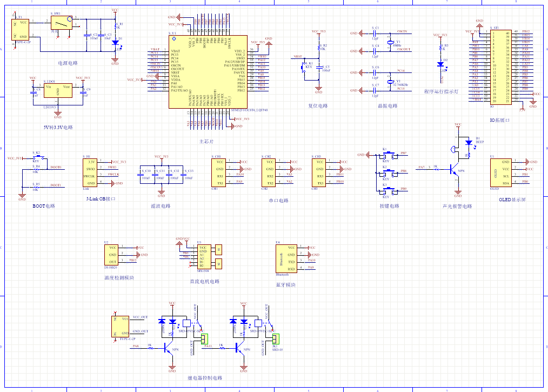The image size is (548, 392).
Task: Select the JK1 green relay terminal
Action: [x=276, y=339]
